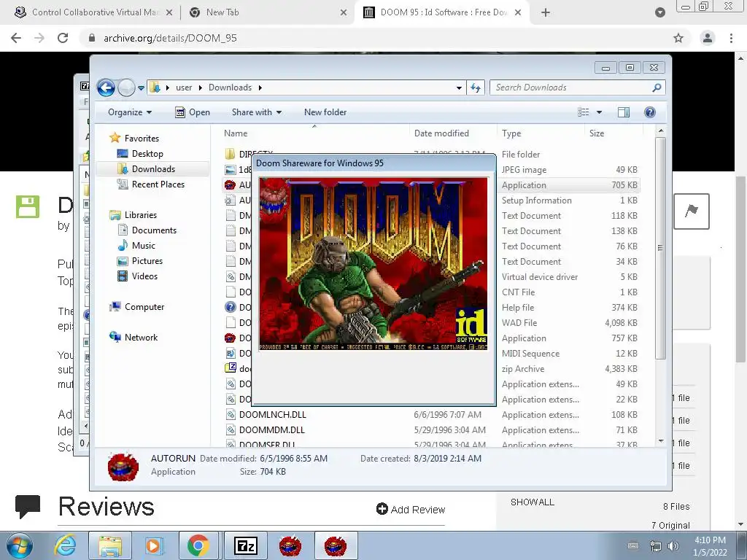Switch to the Control Collaborative Virtual tab

pyautogui.click(x=94, y=12)
